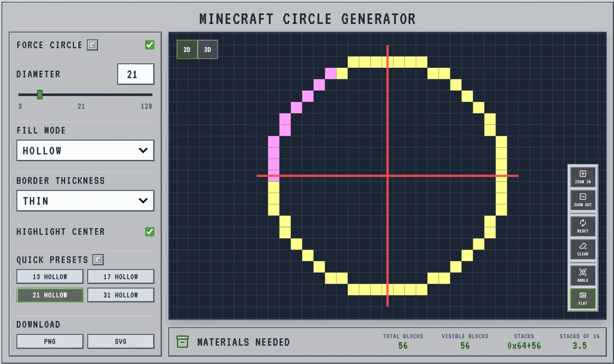
Task: Click the Stacks of 16 value 3.5
Action: click(x=580, y=346)
